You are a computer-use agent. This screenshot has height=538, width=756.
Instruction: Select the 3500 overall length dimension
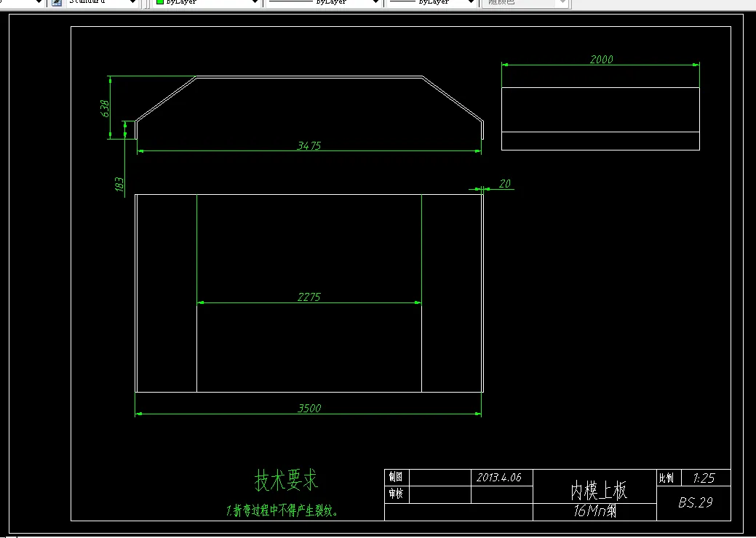(x=309, y=409)
